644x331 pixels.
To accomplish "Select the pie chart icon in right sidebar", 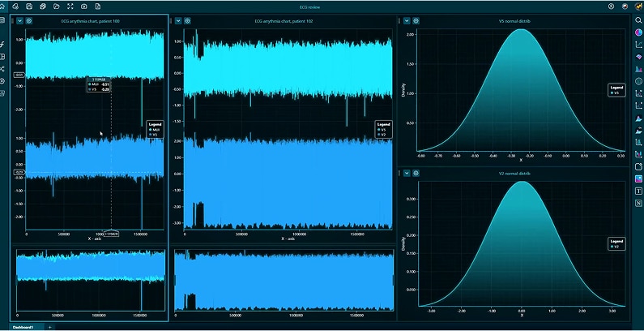I will point(638,32).
